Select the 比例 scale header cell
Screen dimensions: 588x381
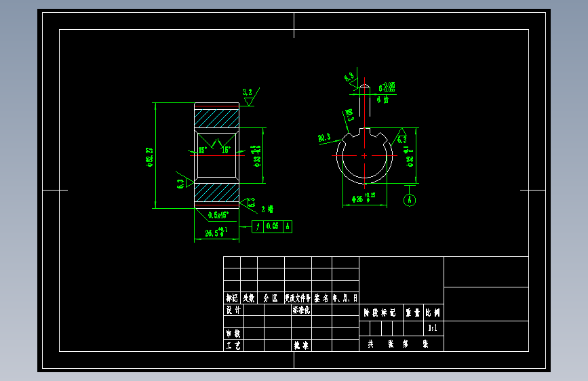[433, 313]
